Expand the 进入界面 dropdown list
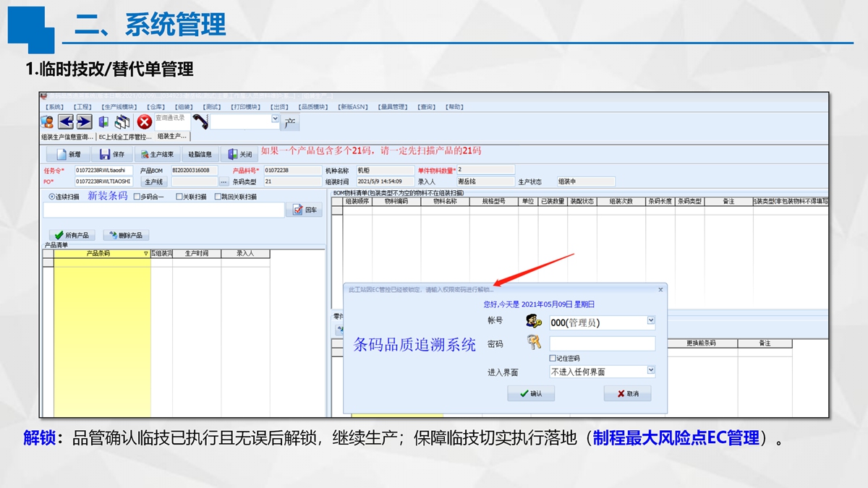 pos(650,371)
